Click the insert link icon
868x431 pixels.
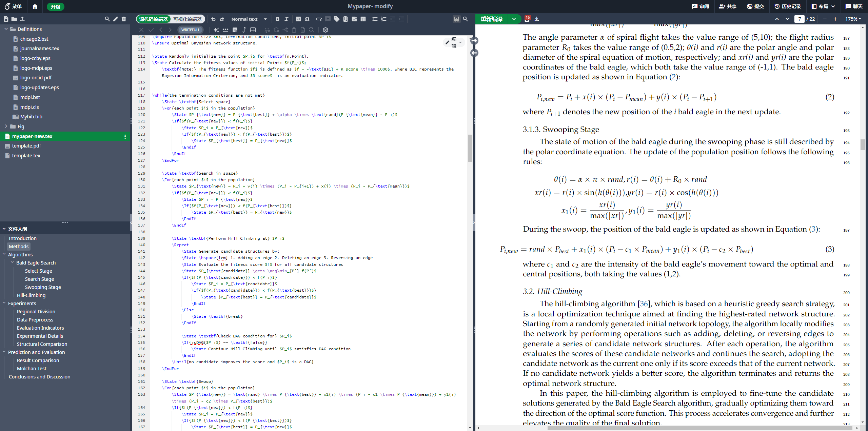(x=319, y=19)
